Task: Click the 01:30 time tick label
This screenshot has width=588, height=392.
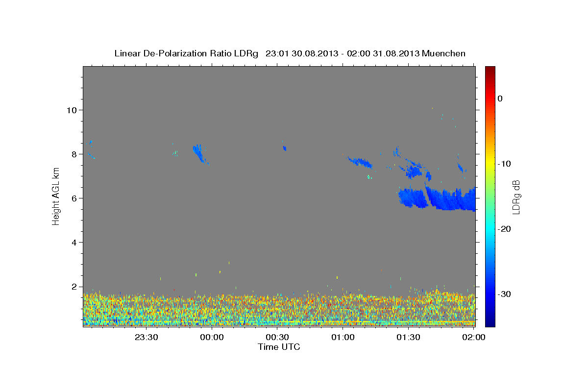Action: (408, 337)
